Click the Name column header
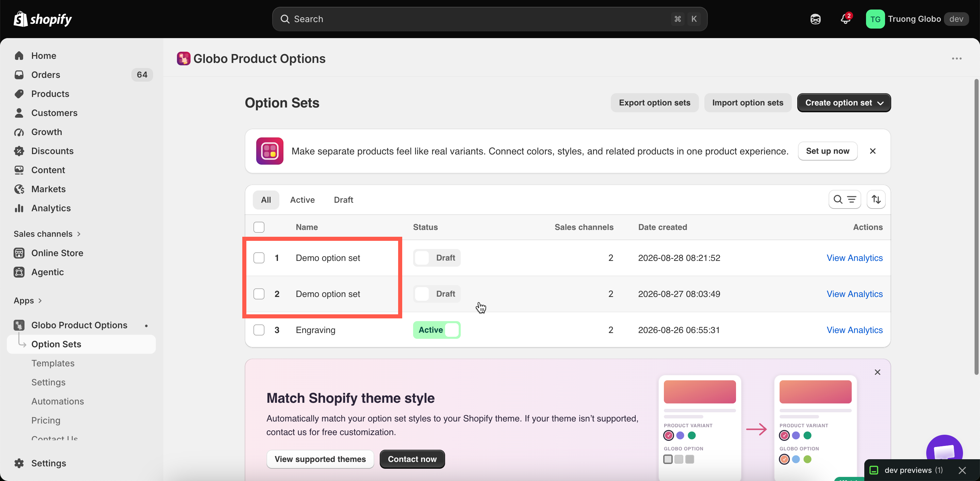Image resolution: width=980 pixels, height=481 pixels. [x=307, y=227]
